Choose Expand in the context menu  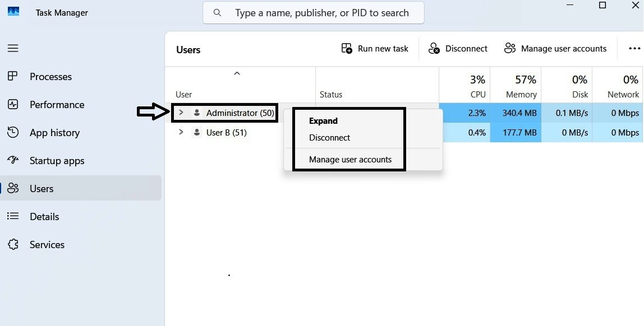[x=323, y=121]
